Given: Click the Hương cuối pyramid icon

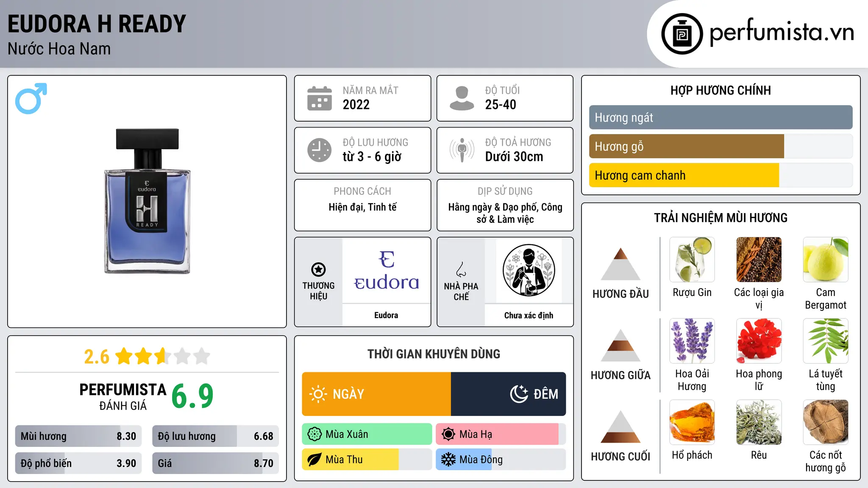Looking at the screenshot, I should [x=620, y=427].
